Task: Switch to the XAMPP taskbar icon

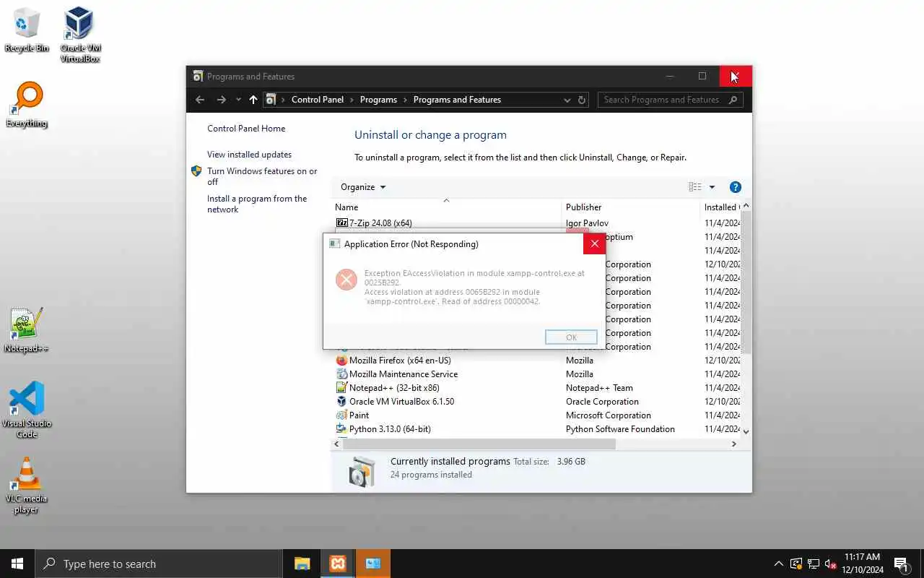Action: click(x=337, y=564)
